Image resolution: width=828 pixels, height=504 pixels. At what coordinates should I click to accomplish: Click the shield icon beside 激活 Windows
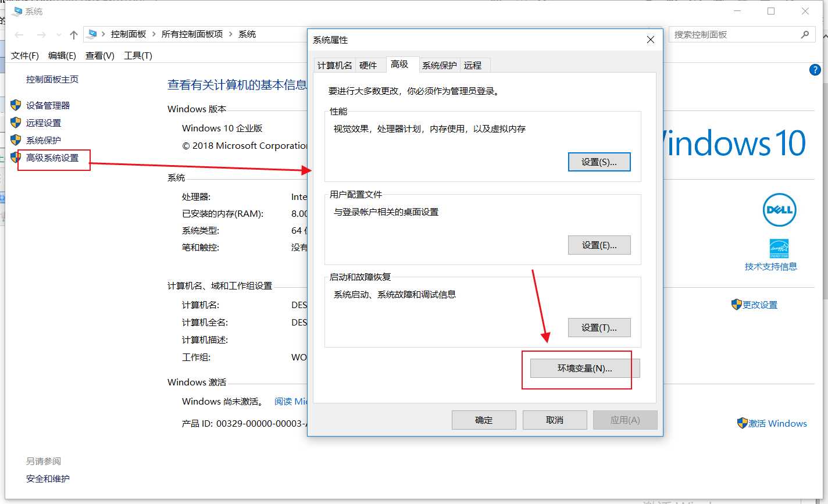(x=742, y=423)
